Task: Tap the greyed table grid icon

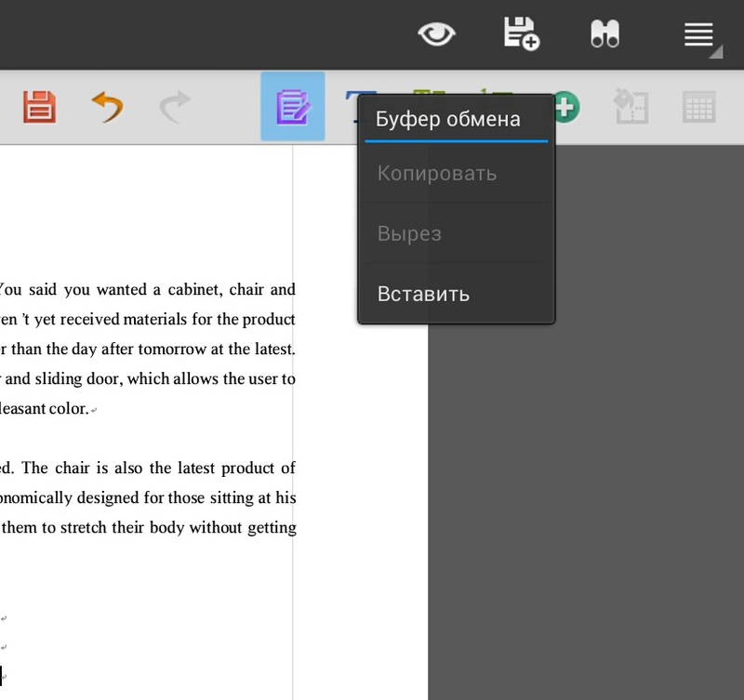Action: pos(699,107)
